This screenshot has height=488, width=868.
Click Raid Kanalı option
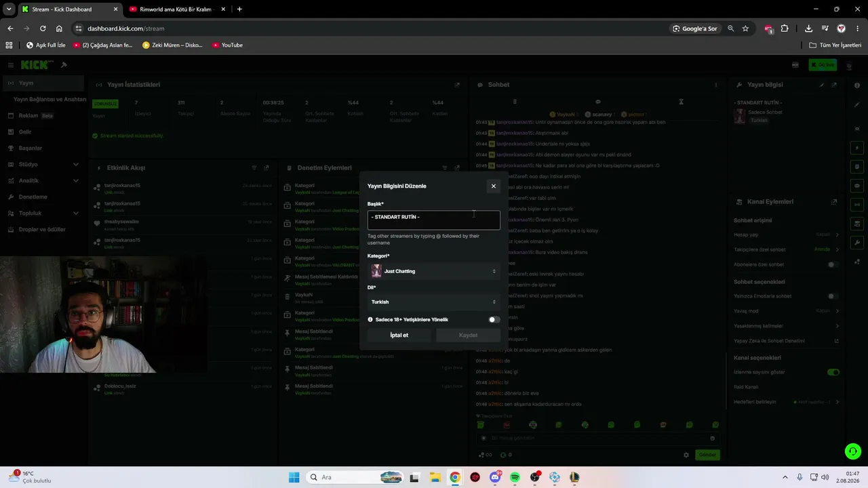(x=746, y=387)
